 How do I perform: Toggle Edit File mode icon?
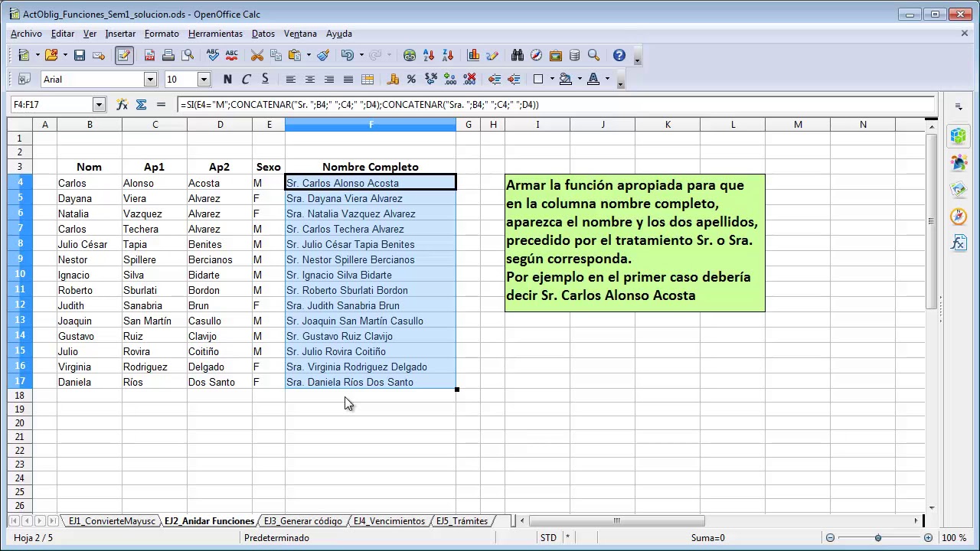[x=124, y=55]
